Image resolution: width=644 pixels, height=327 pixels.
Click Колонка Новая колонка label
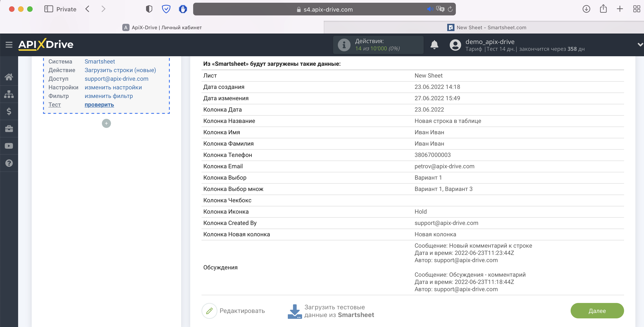[236, 234]
